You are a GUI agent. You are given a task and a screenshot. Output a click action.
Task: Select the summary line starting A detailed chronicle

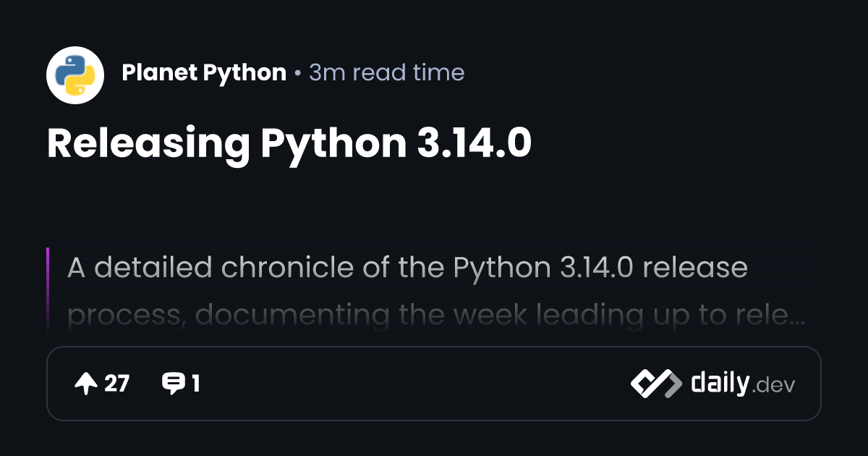(x=407, y=269)
